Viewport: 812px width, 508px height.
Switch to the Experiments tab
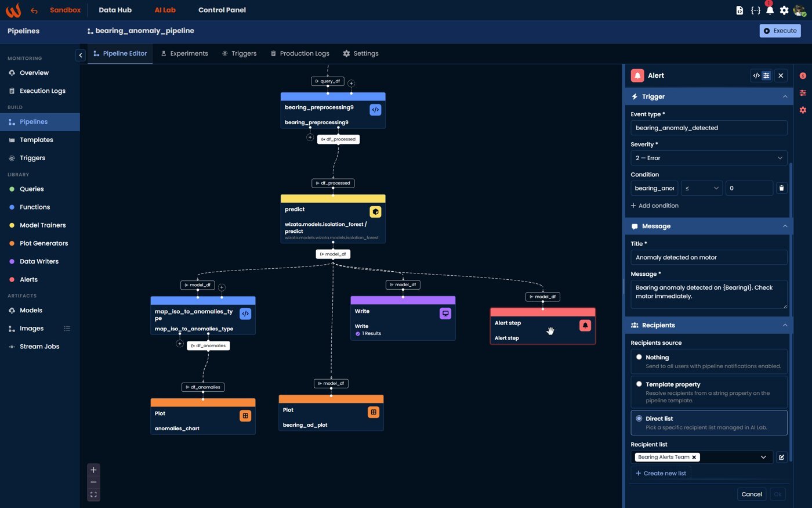[x=184, y=53]
